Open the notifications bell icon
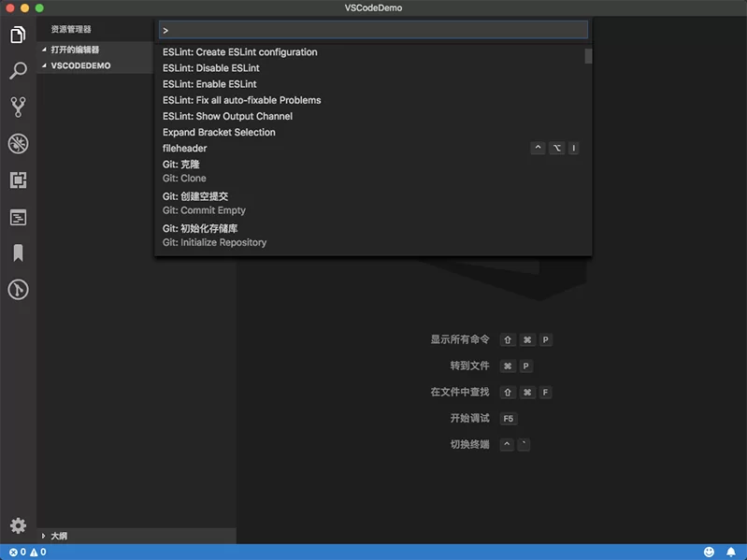This screenshot has width=747, height=560. (731, 552)
